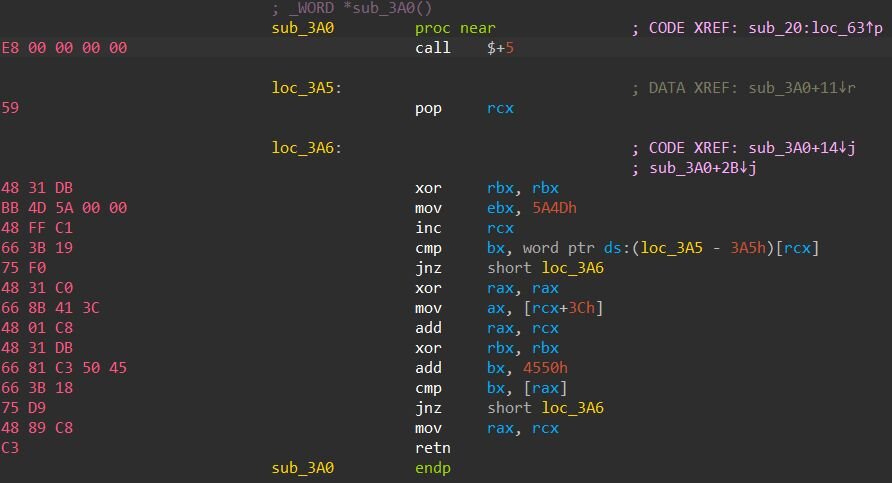Open the sub_3A0+2B cross-reference

click(x=701, y=168)
